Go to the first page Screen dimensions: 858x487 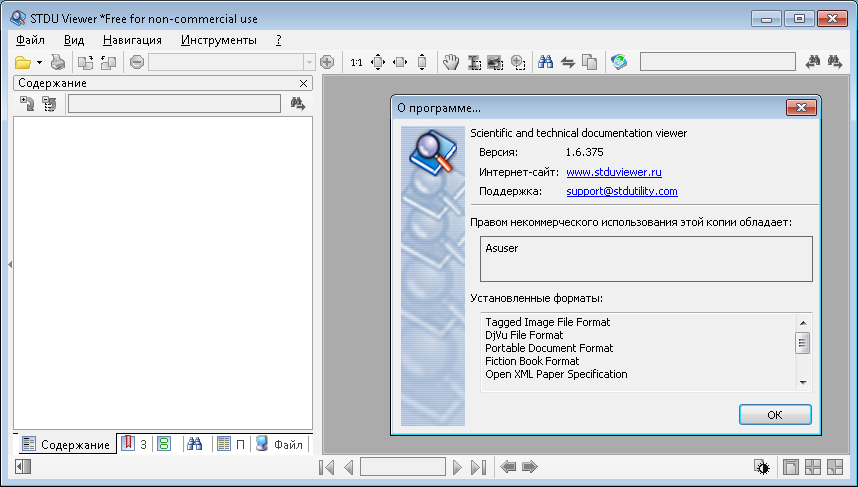point(326,467)
